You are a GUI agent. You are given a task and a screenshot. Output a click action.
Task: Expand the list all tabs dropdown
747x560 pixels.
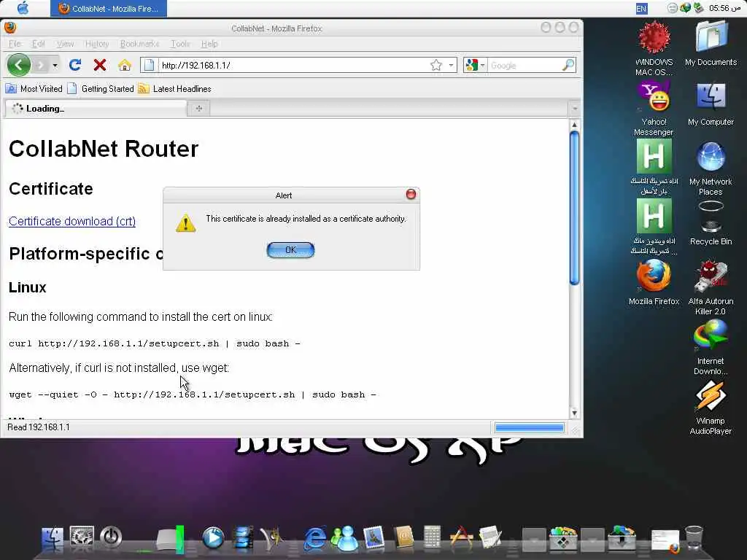575,109
